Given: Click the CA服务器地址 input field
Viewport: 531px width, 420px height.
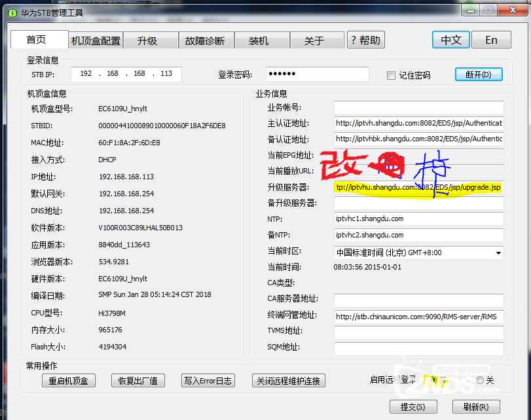Looking at the screenshot, I should (418, 300).
